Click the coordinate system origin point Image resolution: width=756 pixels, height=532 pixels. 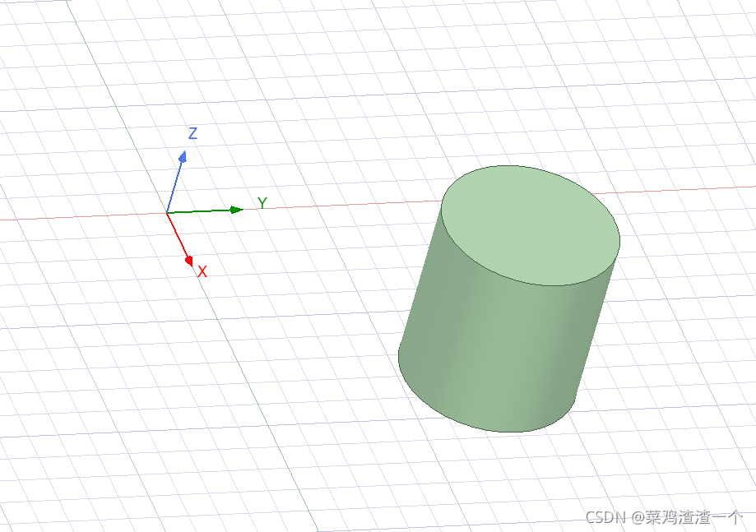click(167, 212)
